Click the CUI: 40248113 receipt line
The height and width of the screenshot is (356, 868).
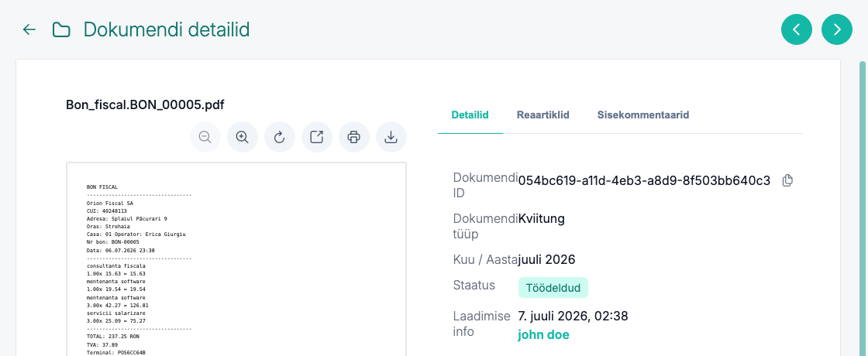pyautogui.click(x=107, y=211)
